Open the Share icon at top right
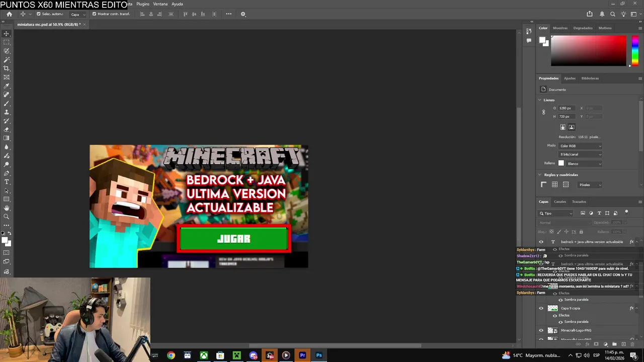This screenshot has width=644, height=362. (590, 14)
